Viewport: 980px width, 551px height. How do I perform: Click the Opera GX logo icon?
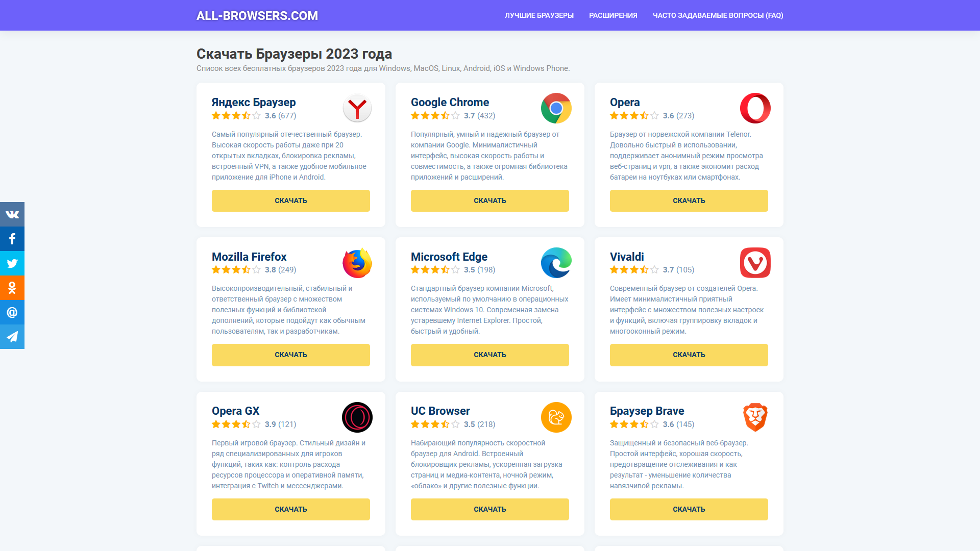tap(357, 417)
